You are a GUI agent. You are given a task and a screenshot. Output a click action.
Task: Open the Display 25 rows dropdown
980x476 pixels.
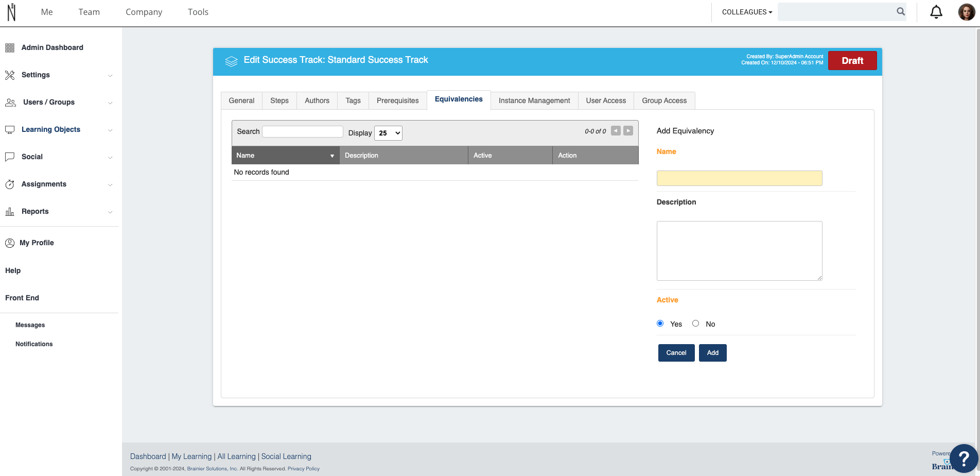point(388,133)
